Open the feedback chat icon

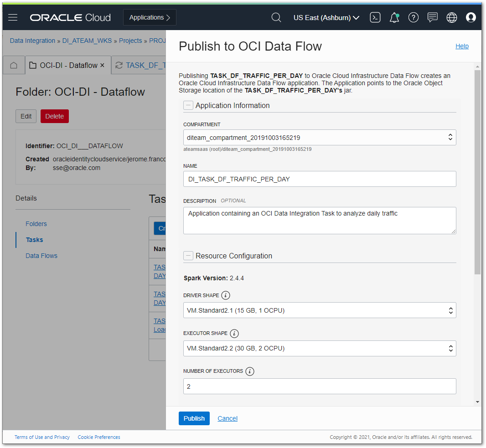pyautogui.click(x=432, y=17)
